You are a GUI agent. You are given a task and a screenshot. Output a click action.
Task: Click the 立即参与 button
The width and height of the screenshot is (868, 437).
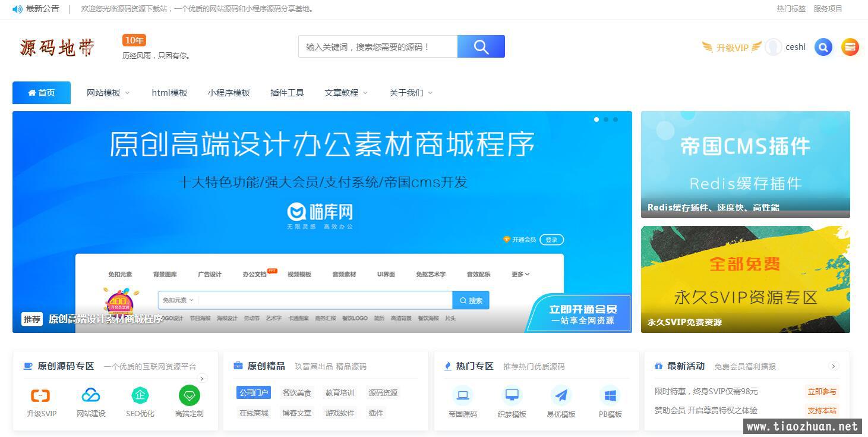coord(822,391)
